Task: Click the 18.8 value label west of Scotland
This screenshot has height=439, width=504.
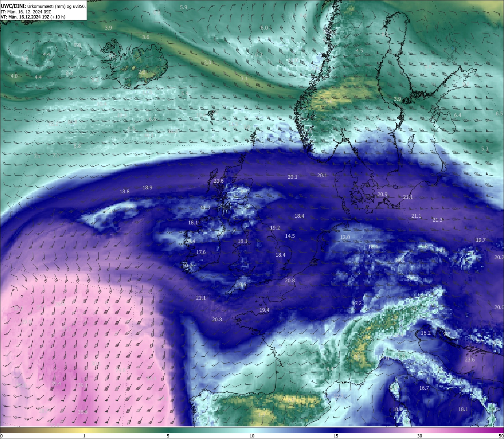Action: [124, 191]
